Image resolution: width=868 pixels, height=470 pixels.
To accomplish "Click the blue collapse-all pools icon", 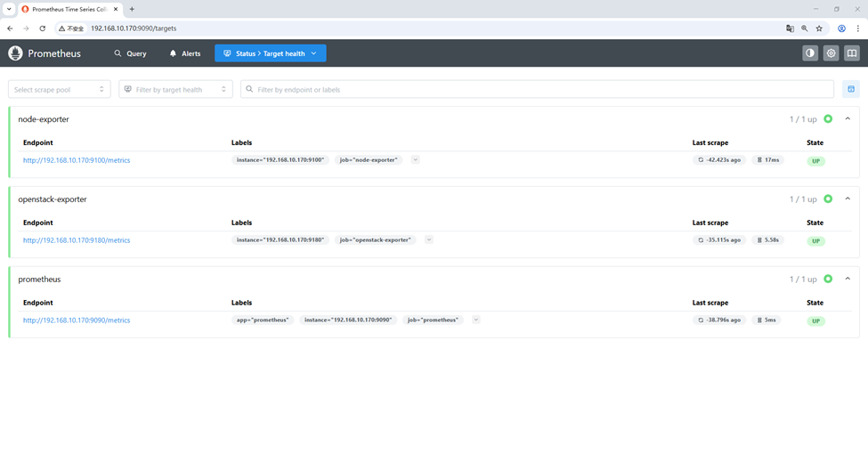I will point(851,89).
